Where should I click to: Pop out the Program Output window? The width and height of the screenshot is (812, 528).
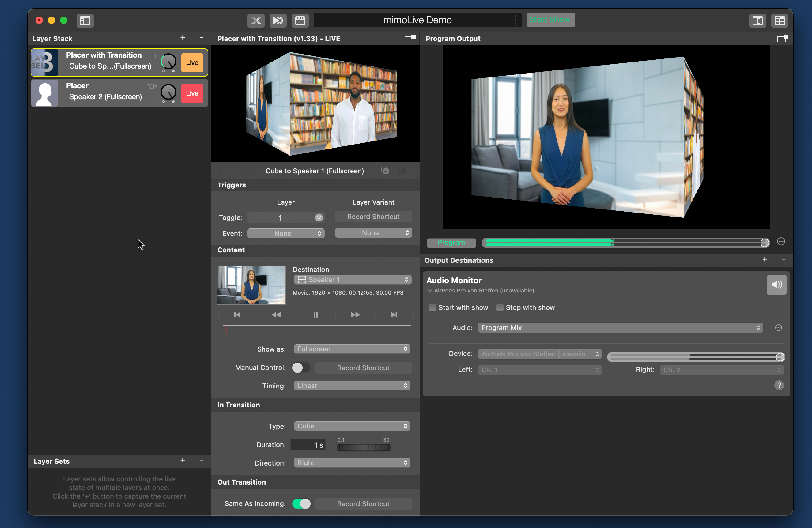782,39
